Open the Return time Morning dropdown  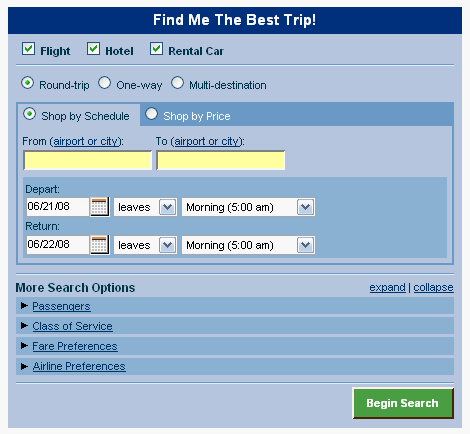pos(248,245)
